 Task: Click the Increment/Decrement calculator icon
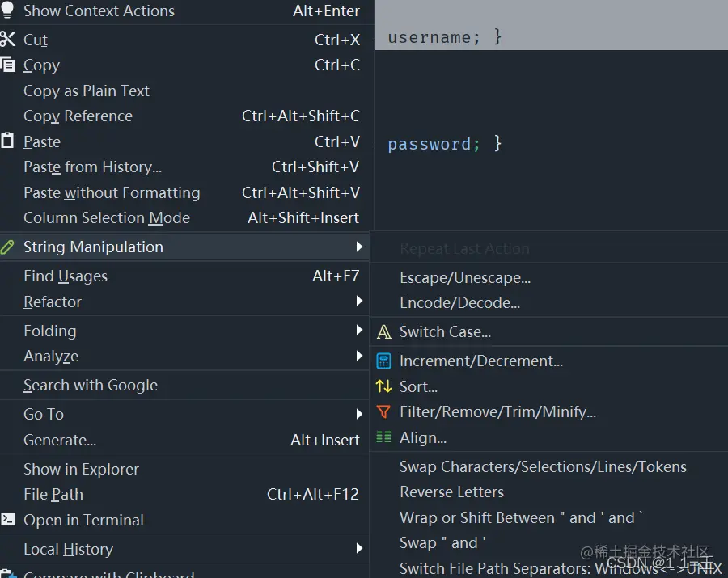pyautogui.click(x=383, y=361)
